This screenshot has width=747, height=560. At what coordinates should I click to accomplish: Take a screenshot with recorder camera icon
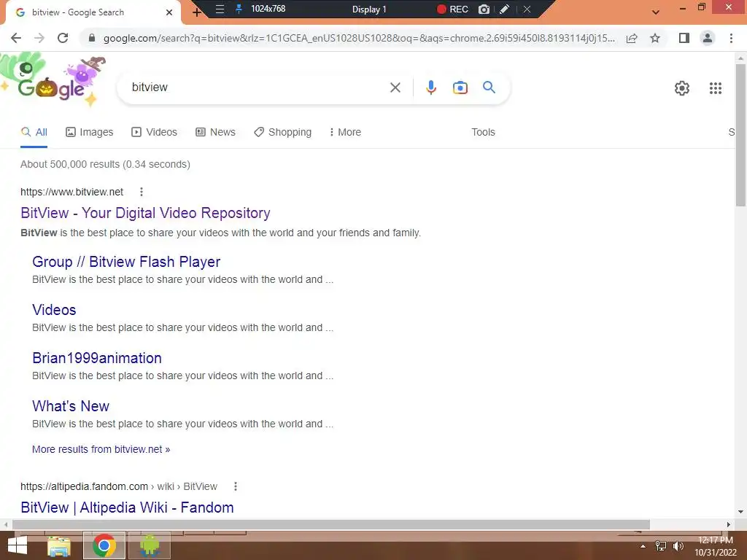[484, 9]
